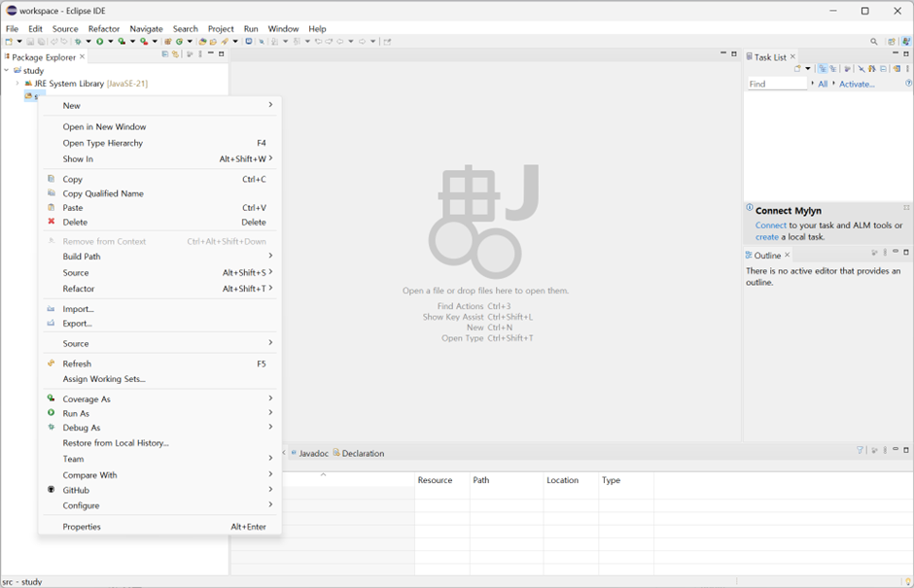The image size is (914, 588).
Task: Click Export... in the context menu
Action: tap(159, 324)
